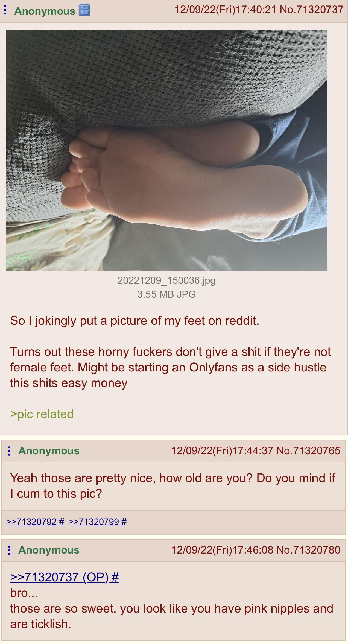
Task: Click the OP timestamp 12/09/22(Fri)17:40:21
Action: tap(226, 10)
